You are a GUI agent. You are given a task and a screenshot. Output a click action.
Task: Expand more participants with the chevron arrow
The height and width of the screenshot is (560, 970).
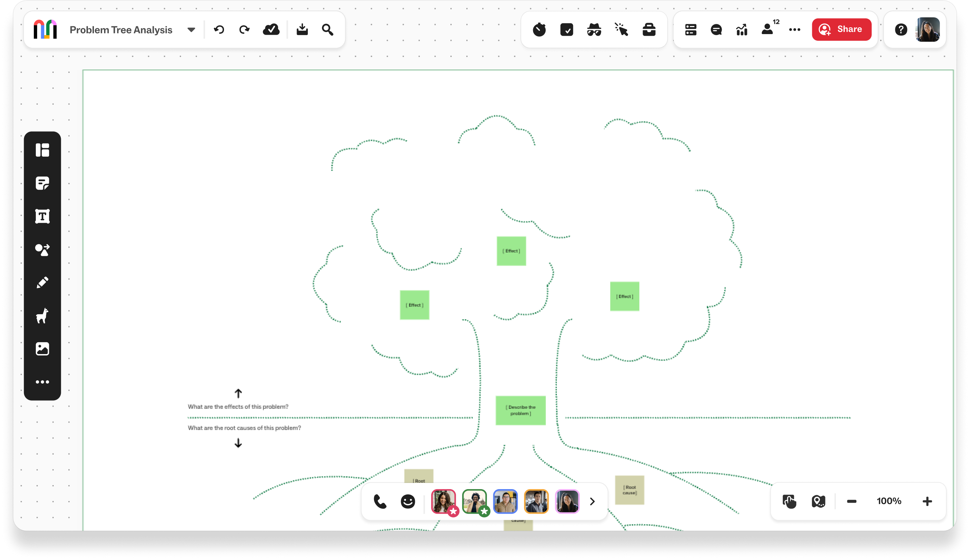[x=592, y=501]
